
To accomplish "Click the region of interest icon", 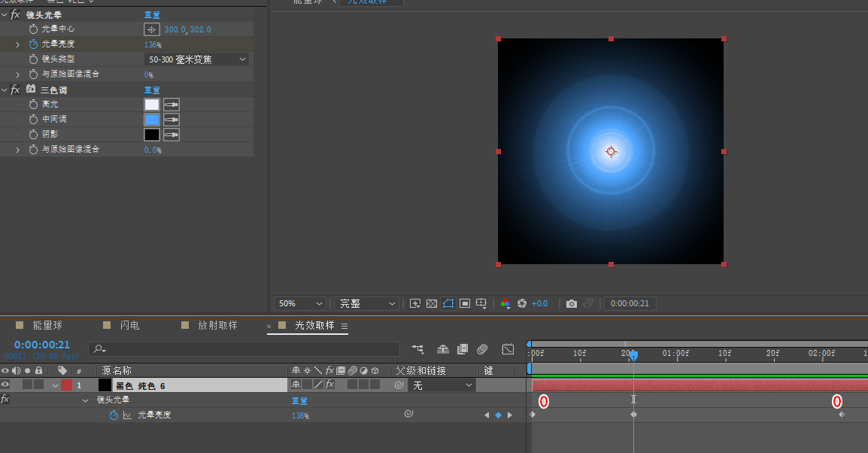I will [x=465, y=303].
